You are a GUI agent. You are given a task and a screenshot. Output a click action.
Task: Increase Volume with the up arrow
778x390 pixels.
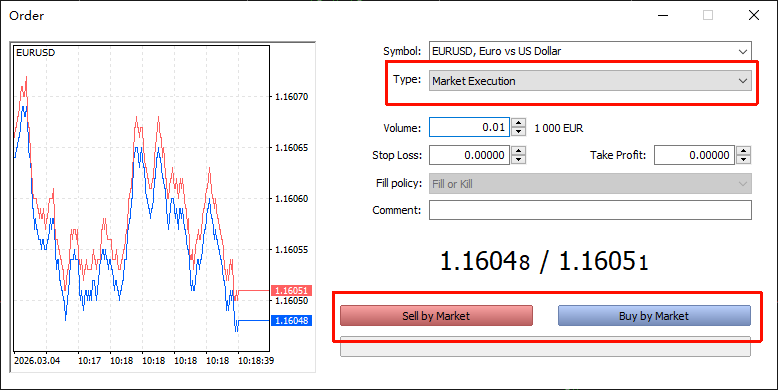[x=518, y=123]
